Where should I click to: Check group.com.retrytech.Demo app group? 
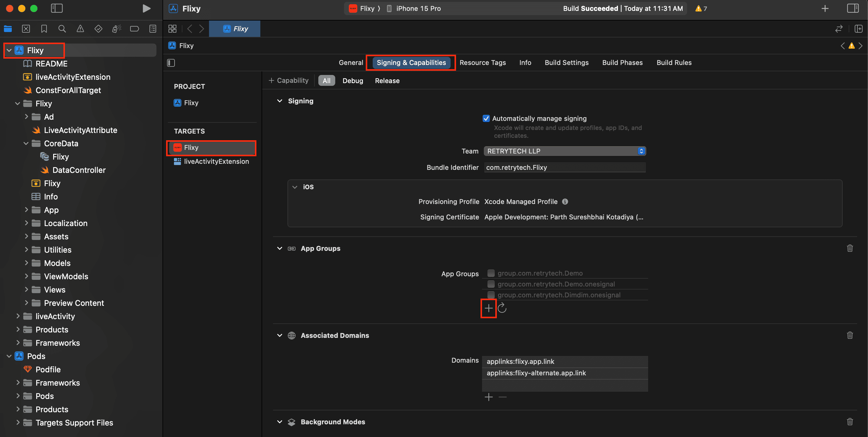[x=491, y=273]
